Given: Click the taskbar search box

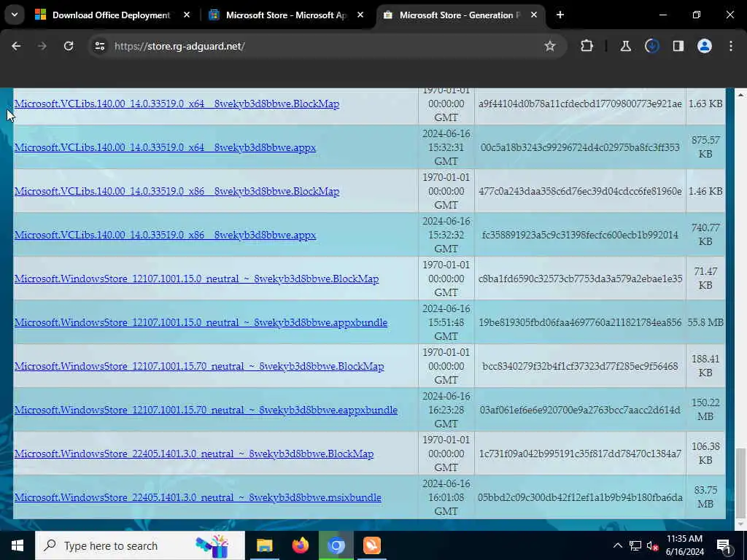Looking at the screenshot, I should pyautogui.click(x=140, y=545).
